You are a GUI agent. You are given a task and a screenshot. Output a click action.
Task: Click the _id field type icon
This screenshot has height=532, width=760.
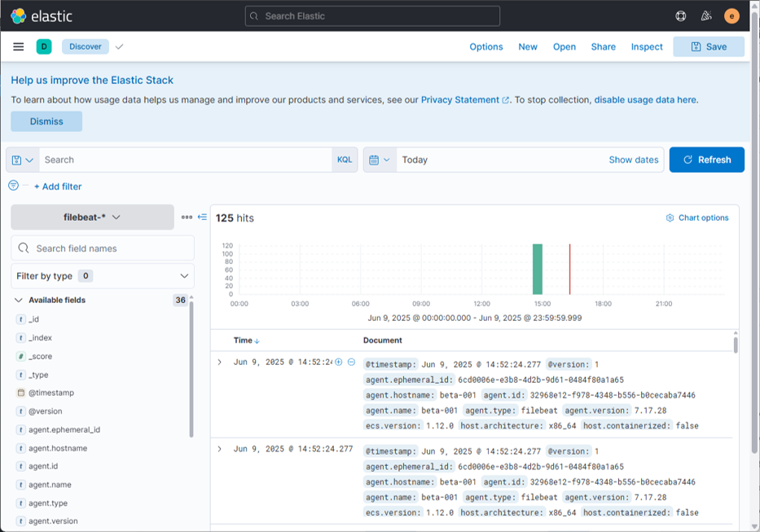point(20,319)
